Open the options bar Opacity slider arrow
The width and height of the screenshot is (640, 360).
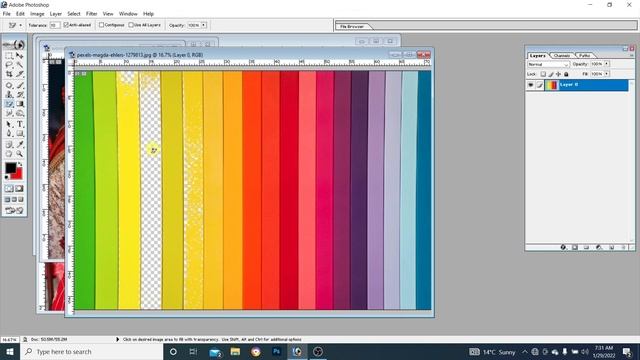click(x=204, y=25)
